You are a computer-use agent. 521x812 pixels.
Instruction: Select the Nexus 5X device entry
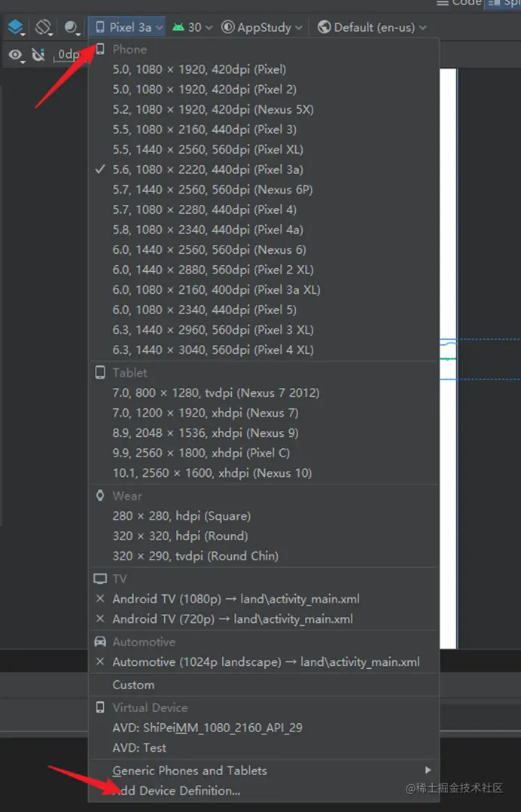point(264,109)
